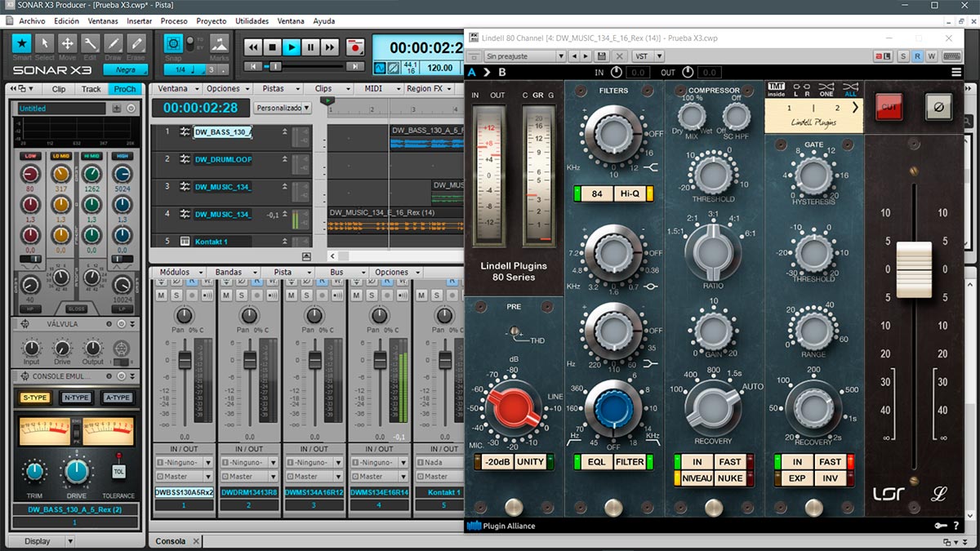Toggle the plugin Solo S button
The width and height of the screenshot is (980, 551).
tap(903, 56)
